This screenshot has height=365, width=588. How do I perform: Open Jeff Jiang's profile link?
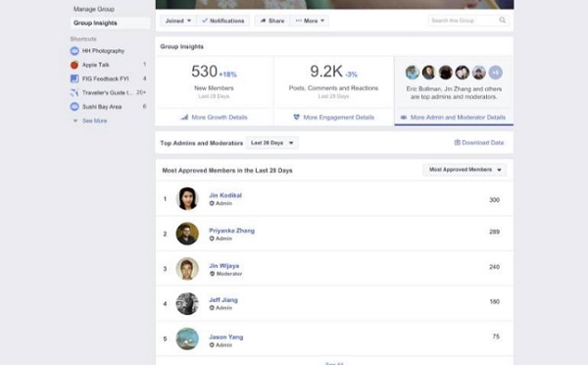(223, 299)
